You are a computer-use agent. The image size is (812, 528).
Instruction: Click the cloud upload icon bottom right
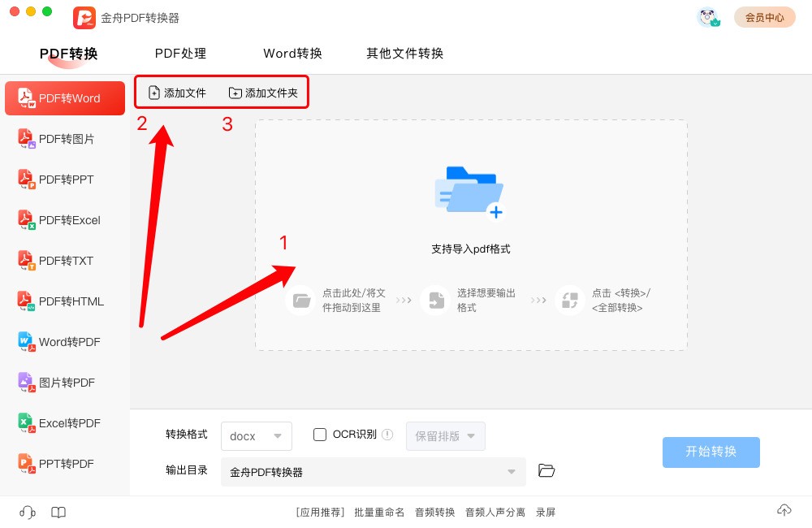pyautogui.click(x=784, y=510)
